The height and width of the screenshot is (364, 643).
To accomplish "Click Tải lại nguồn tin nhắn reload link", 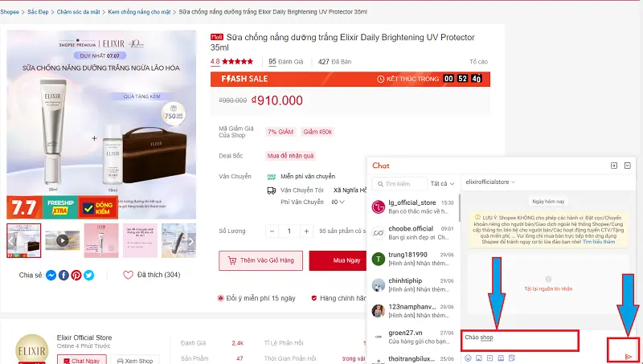I will (x=548, y=289).
